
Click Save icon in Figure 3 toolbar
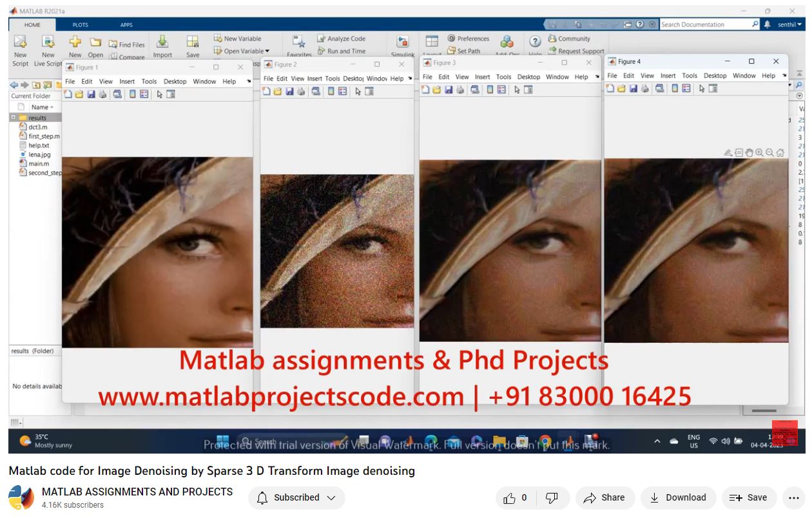click(449, 90)
